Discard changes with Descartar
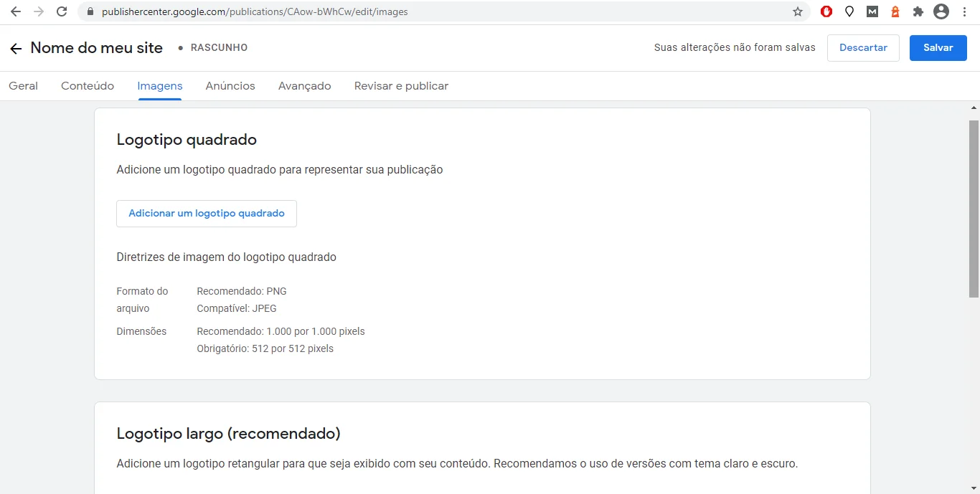The height and width of the screenshot is (494, 980). click(x=863, y=48)
